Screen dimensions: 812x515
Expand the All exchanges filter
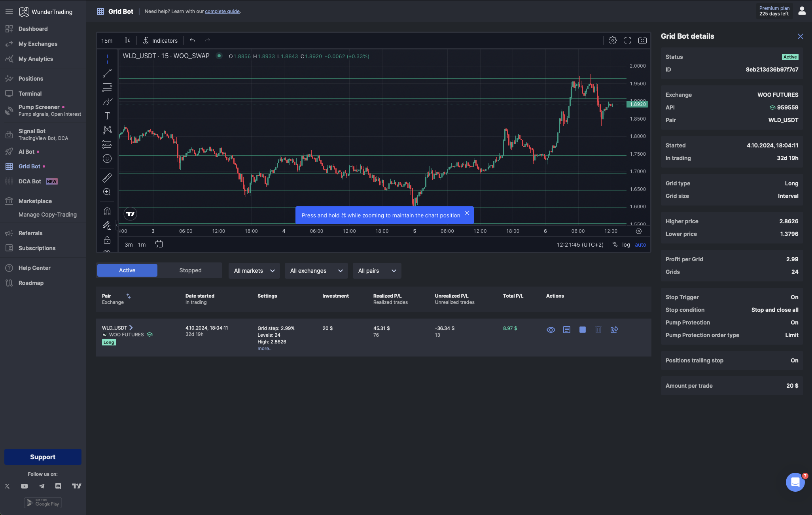tap(316, 270)
